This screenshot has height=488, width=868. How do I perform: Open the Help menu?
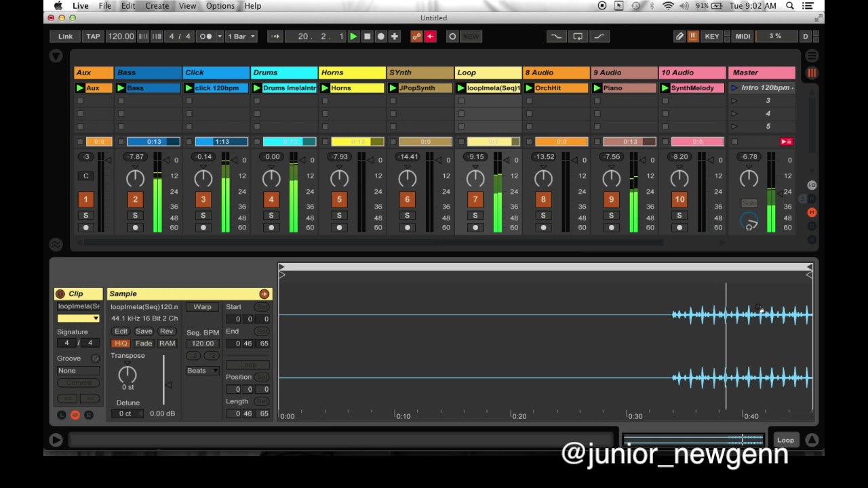click(x=253, y=6)
